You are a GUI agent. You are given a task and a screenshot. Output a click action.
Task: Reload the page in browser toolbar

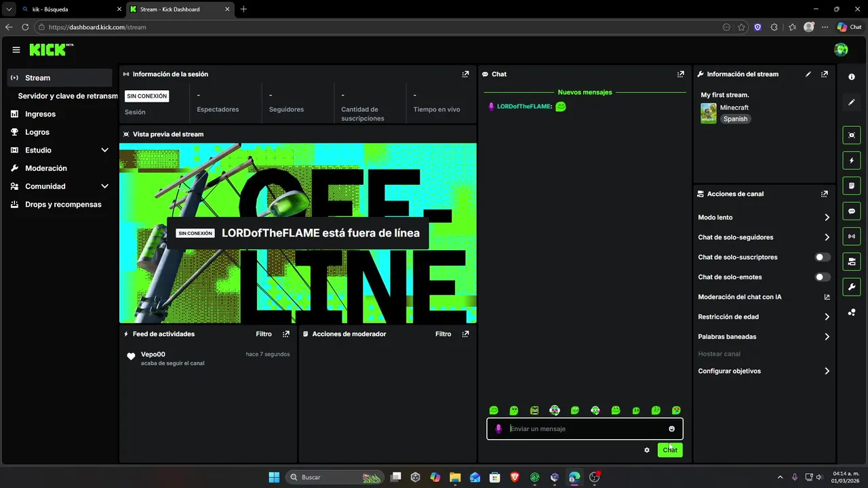coord(25,27)
